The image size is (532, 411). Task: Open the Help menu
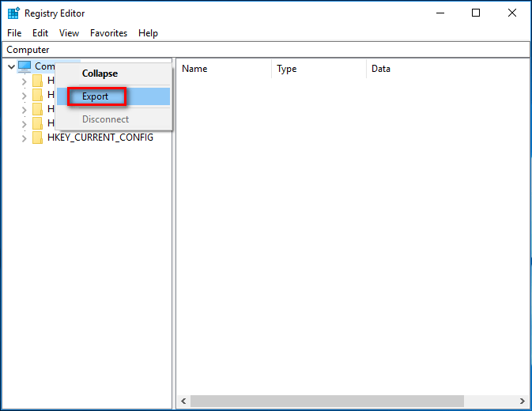click(148, 33)
